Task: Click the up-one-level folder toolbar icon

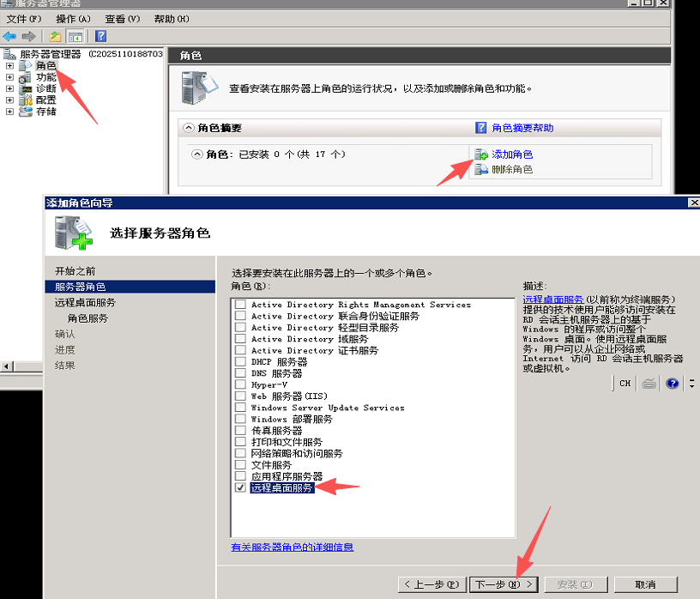Action: tap(55, 36)
